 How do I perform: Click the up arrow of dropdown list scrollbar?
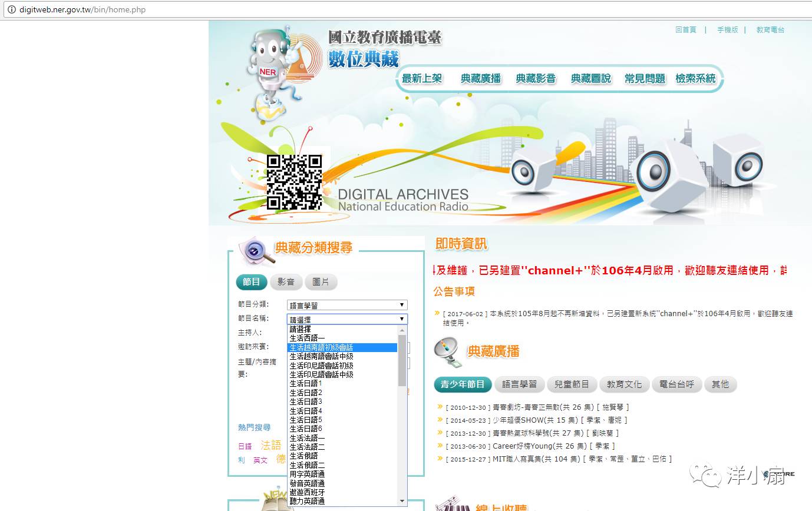[x=402, y=329]
